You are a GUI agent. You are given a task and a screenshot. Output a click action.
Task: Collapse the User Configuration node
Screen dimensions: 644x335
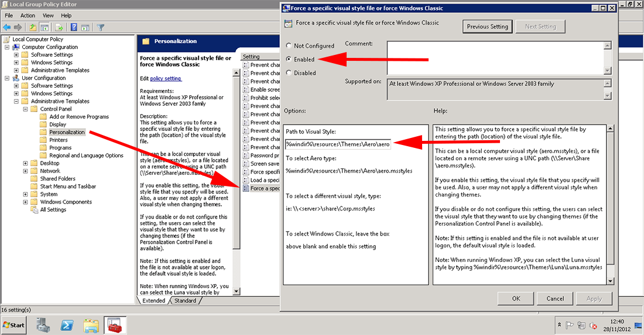pyautogui.click(x=7, y=78)
